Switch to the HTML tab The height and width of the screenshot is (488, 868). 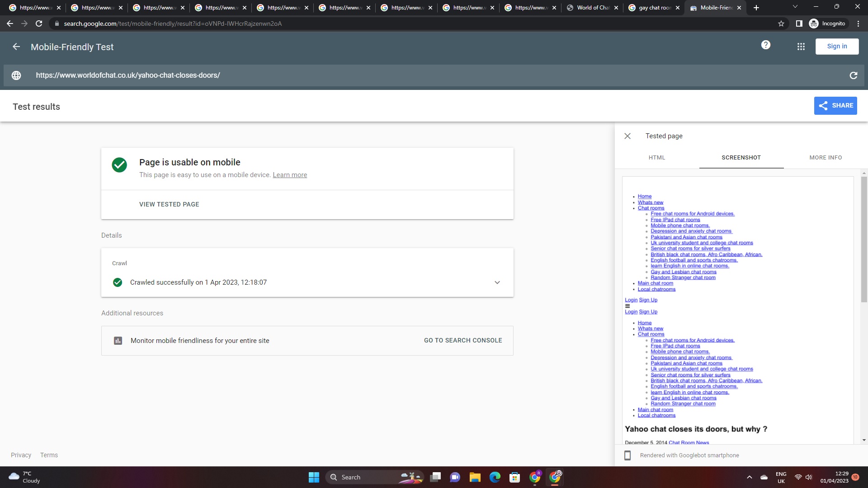[x=657, y=158]
